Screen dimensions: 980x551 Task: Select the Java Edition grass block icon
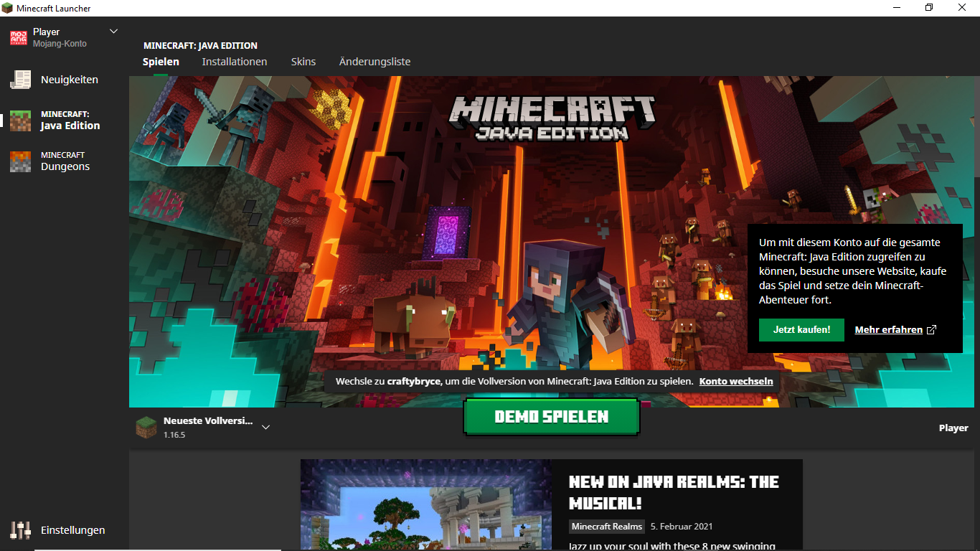coord(20,121)
